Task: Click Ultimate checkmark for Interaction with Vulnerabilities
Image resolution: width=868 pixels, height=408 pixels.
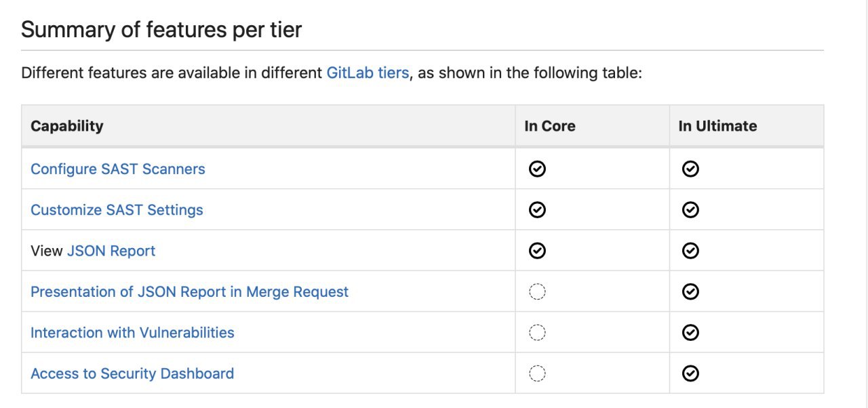Action: [690, 332]
